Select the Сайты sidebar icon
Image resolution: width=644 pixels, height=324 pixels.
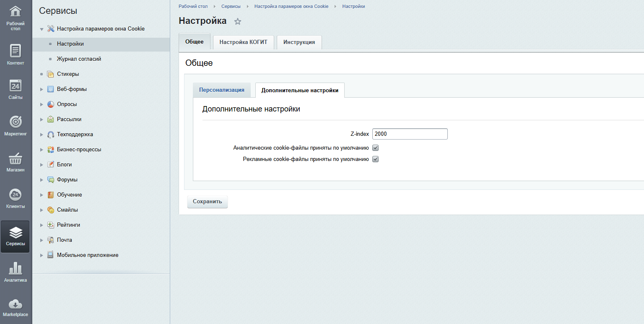[15, 88]
